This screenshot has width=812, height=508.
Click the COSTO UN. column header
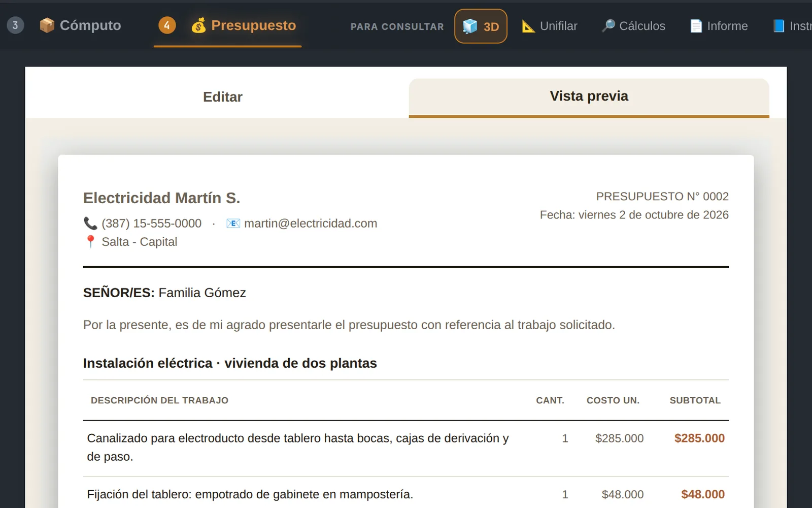coord(613,400)
